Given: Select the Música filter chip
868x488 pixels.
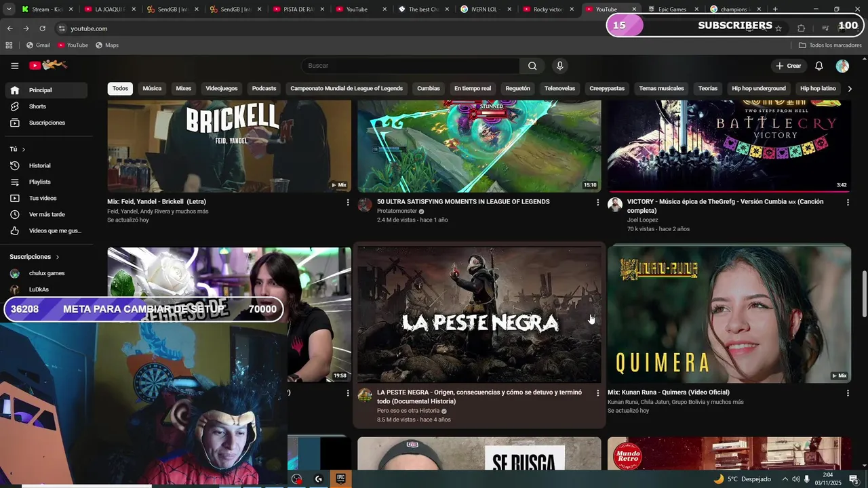Looking at the screenshot, I should coord(152,89).
